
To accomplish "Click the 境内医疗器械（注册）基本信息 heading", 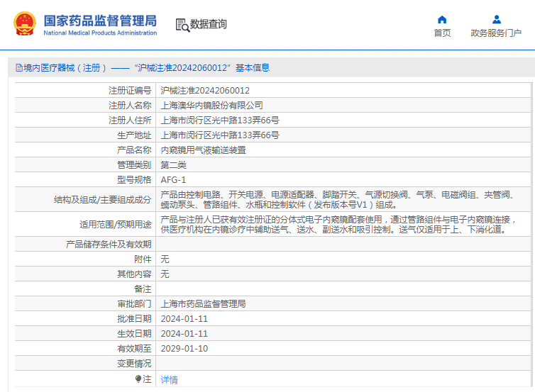I will (x=147, y=68).
